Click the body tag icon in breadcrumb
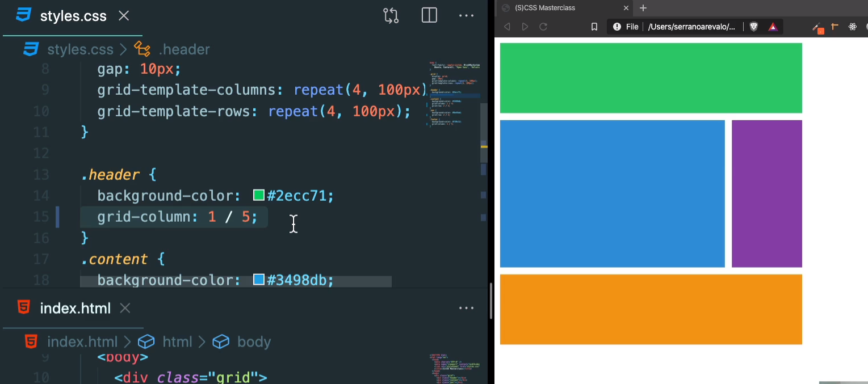868x384 pixels. point(221,341)
